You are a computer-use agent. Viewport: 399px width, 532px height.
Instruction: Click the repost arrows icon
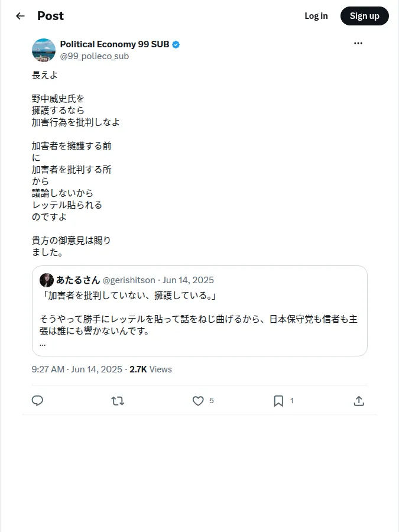[118, 401]
